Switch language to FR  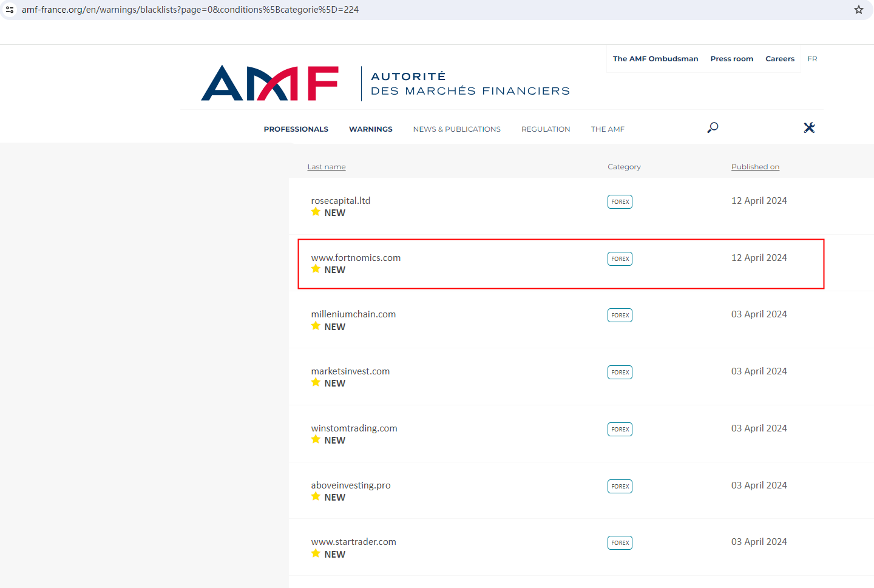pos(812,59)
